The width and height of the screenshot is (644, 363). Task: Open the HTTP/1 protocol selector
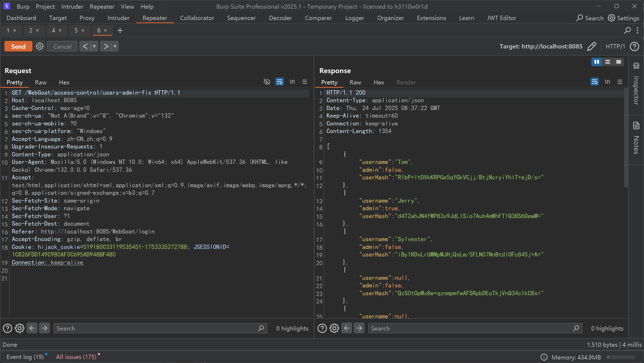pos(615,46)
